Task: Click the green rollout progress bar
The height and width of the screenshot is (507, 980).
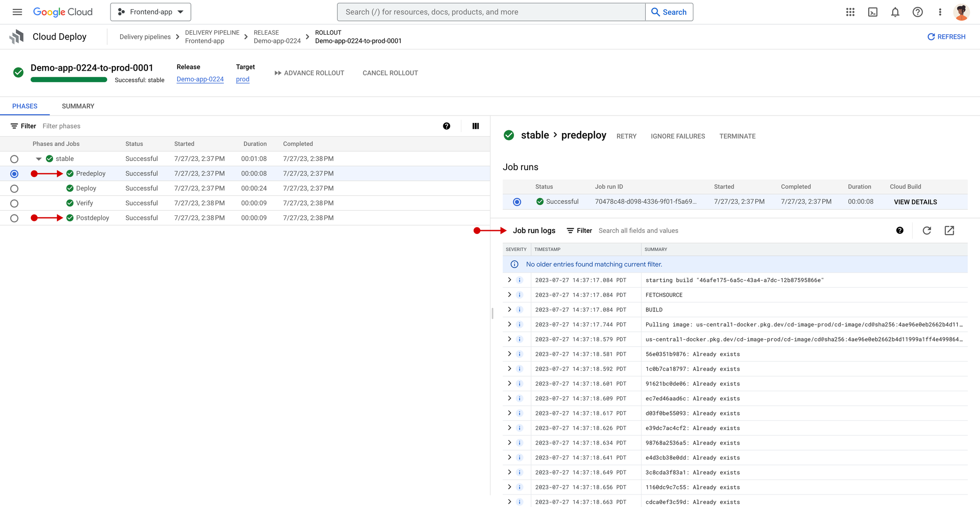Action: [69, 80]
